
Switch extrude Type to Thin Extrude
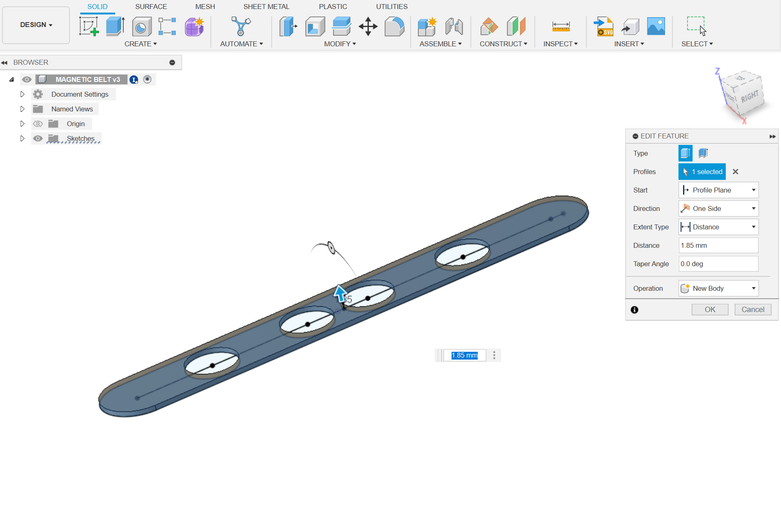coord(703,153)
